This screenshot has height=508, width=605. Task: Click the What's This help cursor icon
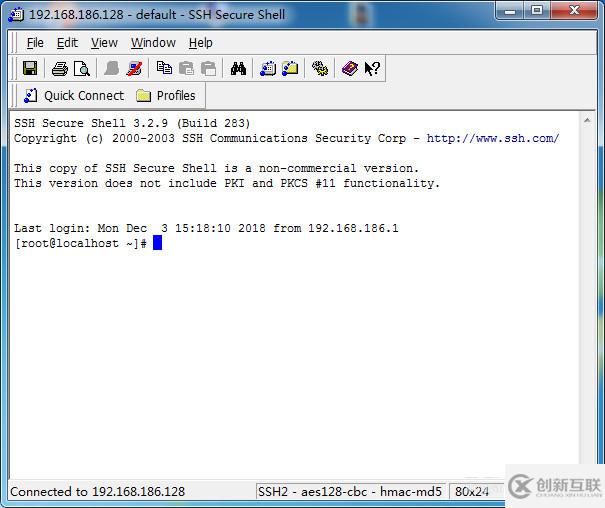pos(372,69)
